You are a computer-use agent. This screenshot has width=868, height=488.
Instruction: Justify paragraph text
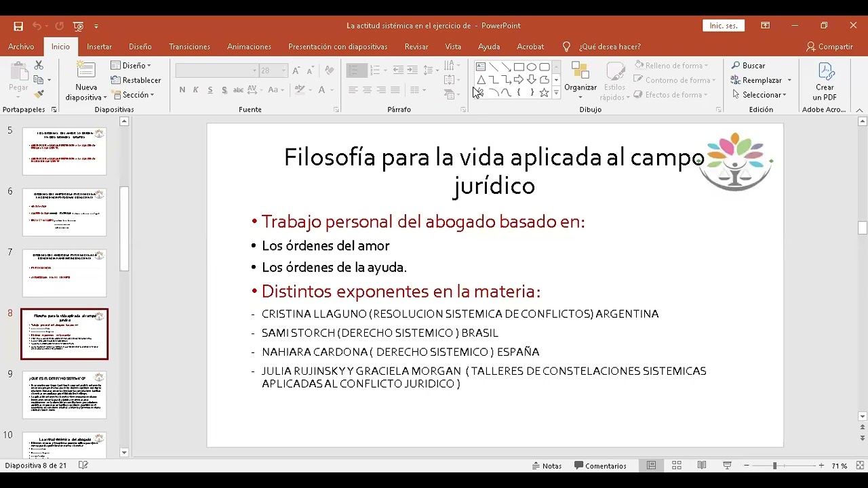click(395, 89)
